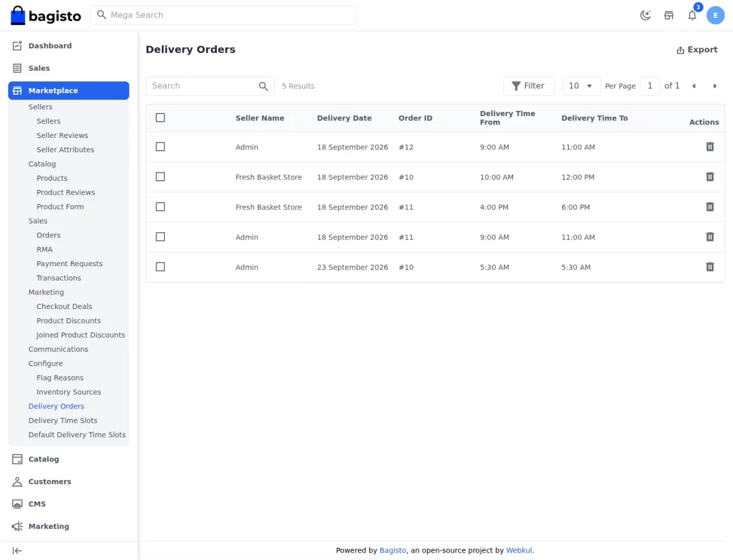
Task: Check the Admin #11 row checkbox
Action: point(160,236)
